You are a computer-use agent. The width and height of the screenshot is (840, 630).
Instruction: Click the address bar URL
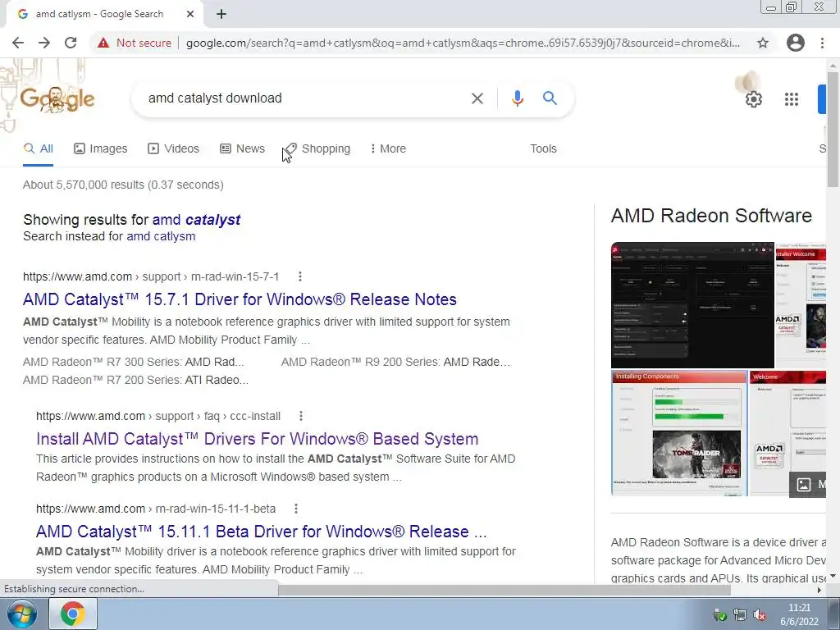coord(463,43)
